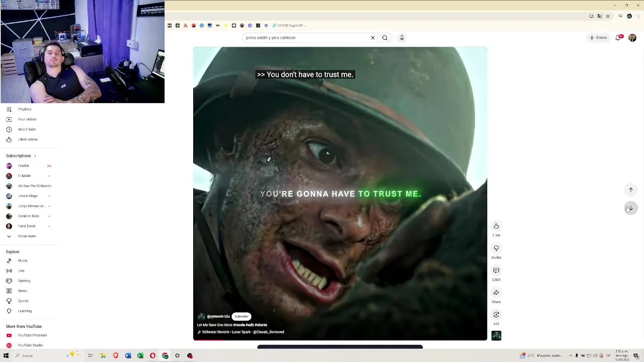
Task: Open Your videos in the sidebar
Action: coord(27,119)
